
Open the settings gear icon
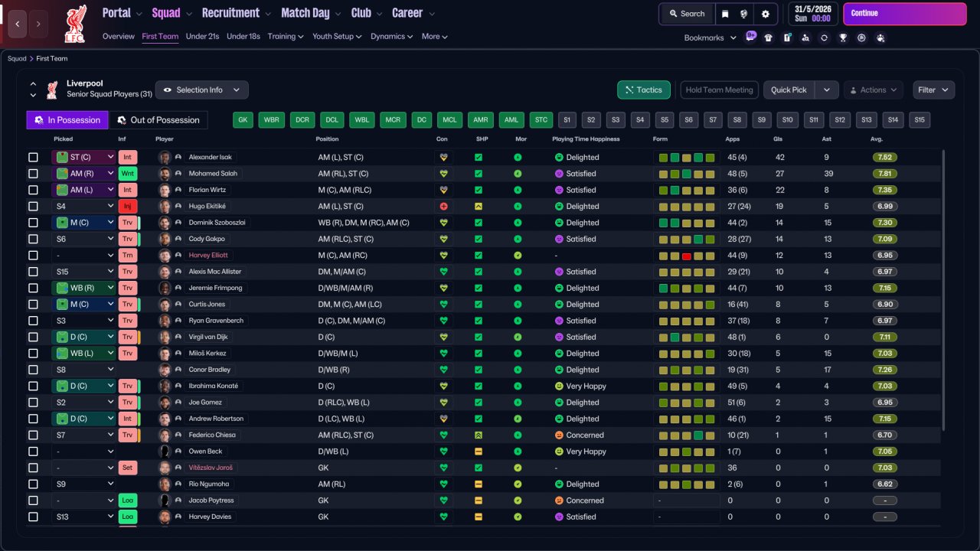766,14
